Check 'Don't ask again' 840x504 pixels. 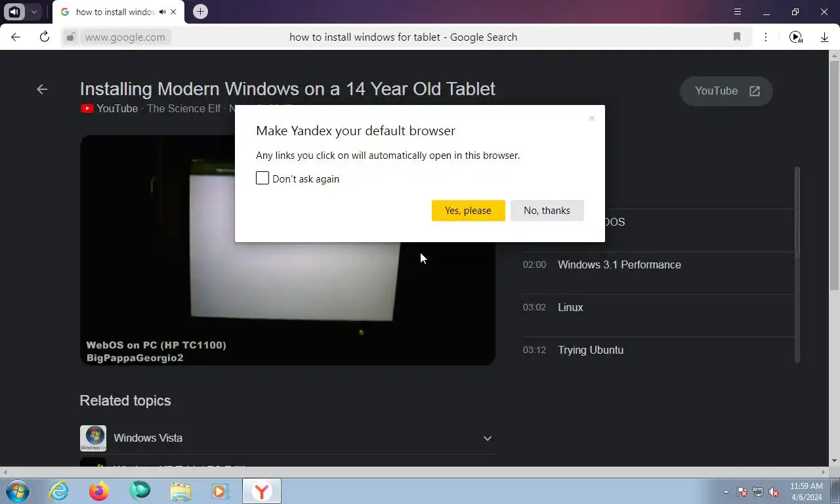[x=262, y=178]
